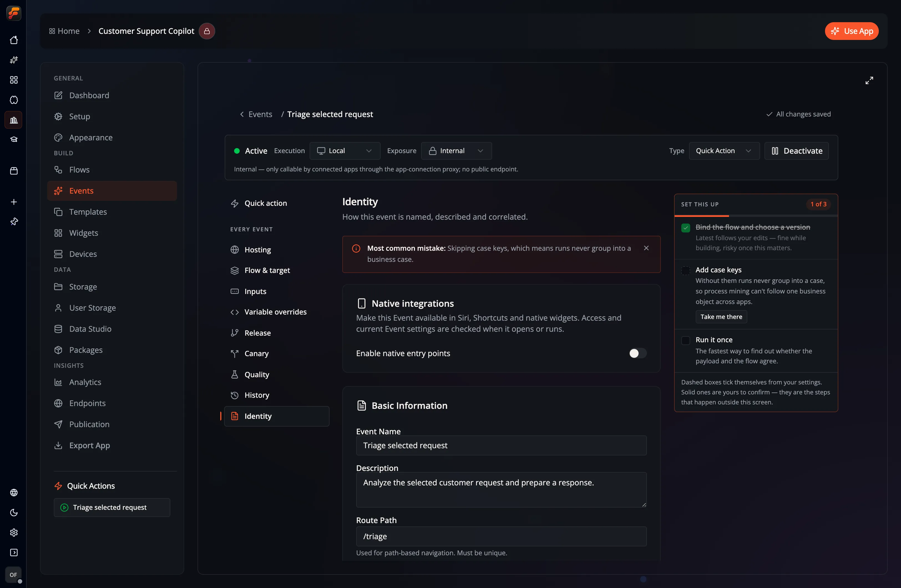Viewport: 901px width, 588px height.
Task: Select the Canary section
Action: pos(276,354)
